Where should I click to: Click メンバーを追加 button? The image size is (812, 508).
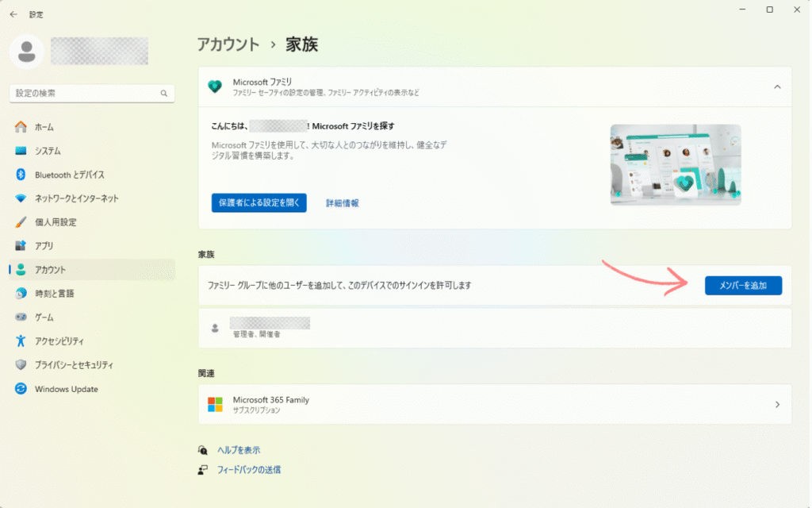point(743,286)
